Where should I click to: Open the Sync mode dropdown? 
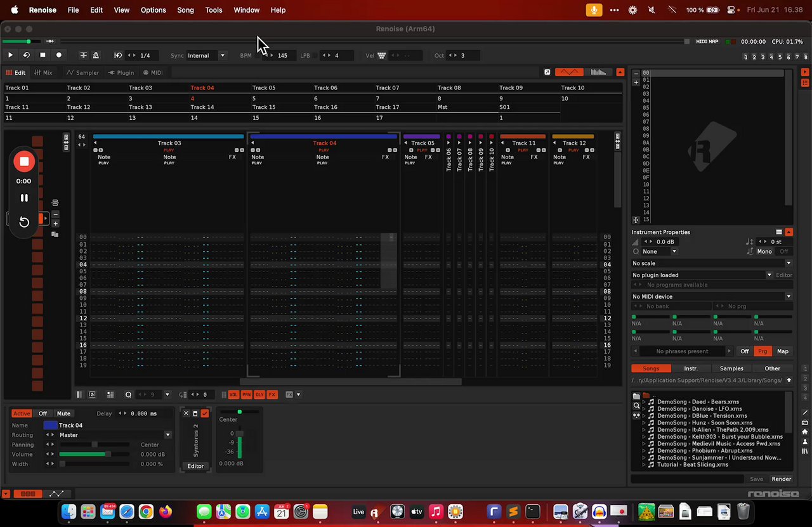click(x=206, y=55)
